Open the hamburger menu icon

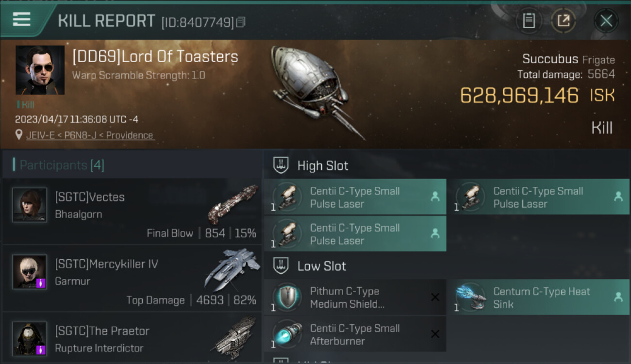click(21, 19)
